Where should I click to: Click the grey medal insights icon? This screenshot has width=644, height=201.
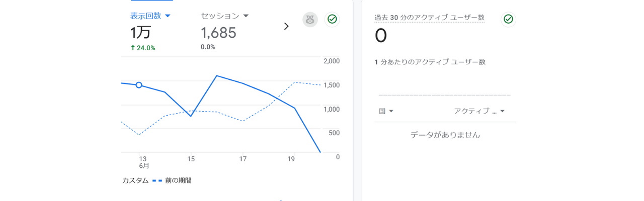310,20
